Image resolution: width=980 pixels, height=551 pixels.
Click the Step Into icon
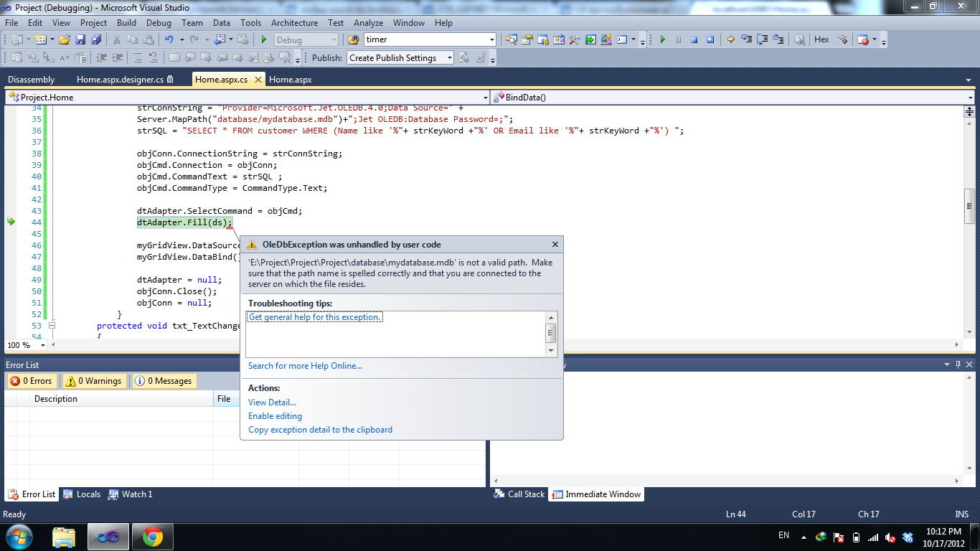(x=747, y=40)
